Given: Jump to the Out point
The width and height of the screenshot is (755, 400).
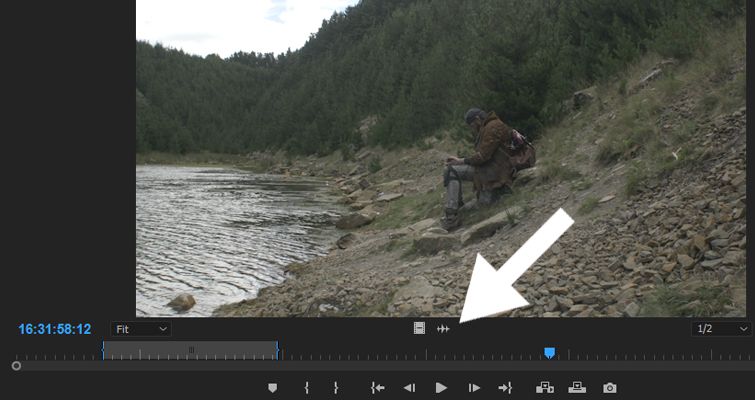Looking at the screenshot, I should (x=505, y=388).
